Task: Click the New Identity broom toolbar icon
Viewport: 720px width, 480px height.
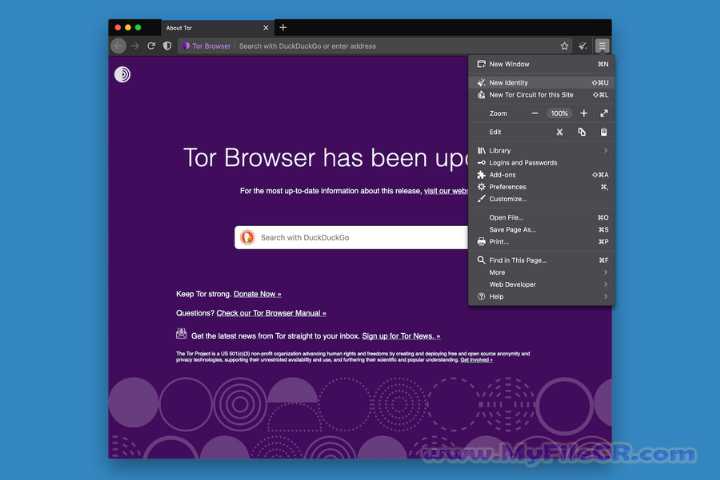Action: click(583, 46)
